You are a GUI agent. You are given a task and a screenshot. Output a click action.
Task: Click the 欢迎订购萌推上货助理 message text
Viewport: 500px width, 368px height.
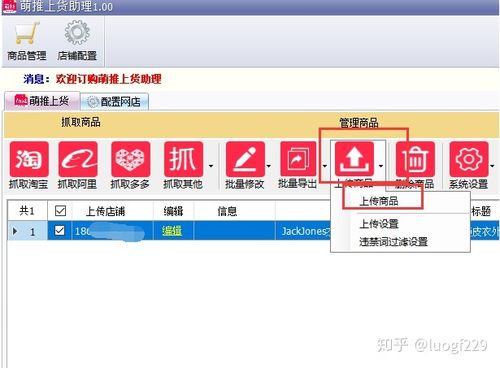coord(109,79)
